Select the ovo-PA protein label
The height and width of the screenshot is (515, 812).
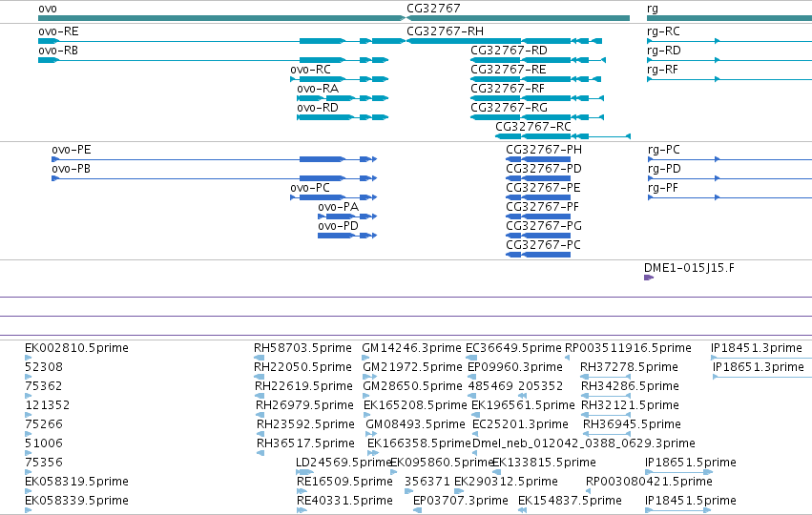338,207
